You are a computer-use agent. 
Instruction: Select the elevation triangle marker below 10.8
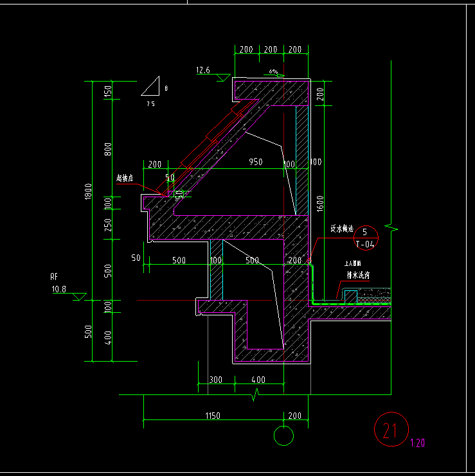(x=79, y=297)
